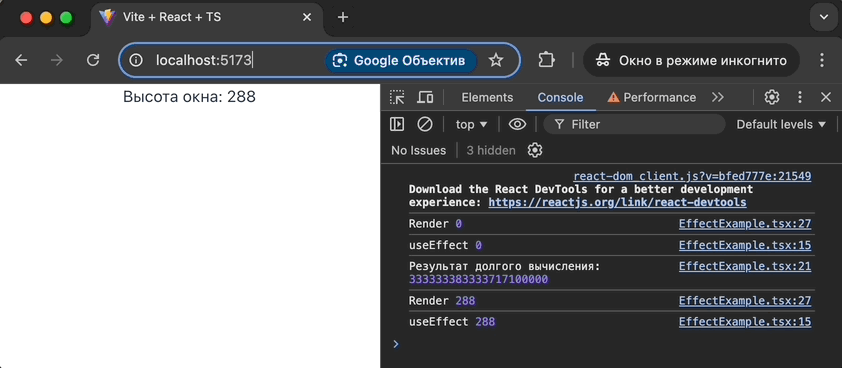Click the Render 288 log message
The height and width of the screenshot is (368, 842).
[442, 301]
